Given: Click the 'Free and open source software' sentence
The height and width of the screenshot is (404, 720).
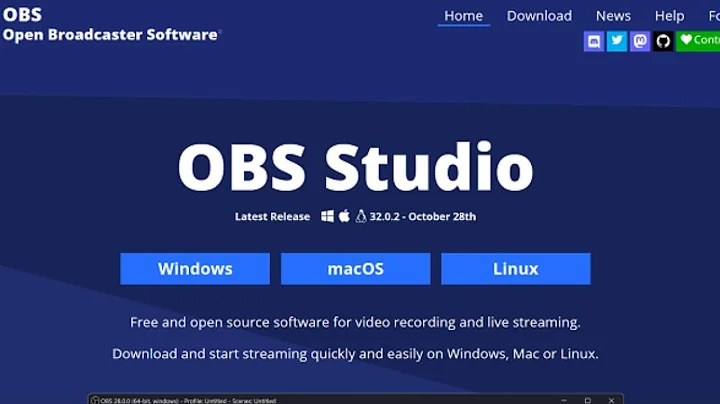Looking at the screenshot, I should (355, 322).
